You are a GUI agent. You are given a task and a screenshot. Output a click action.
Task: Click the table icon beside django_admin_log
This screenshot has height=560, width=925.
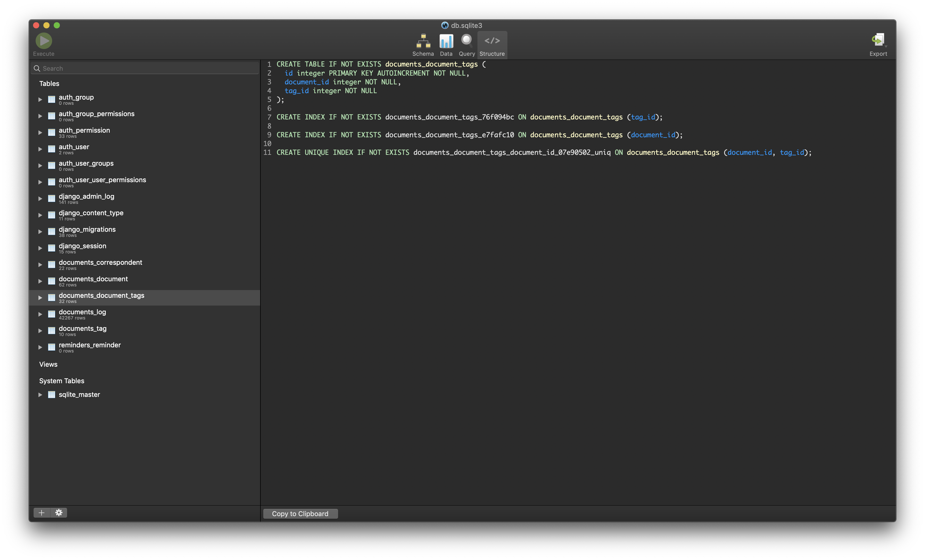[x=51, y=198]
